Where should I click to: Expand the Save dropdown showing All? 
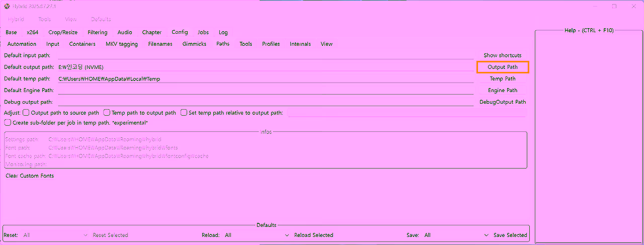click(457, 235)
